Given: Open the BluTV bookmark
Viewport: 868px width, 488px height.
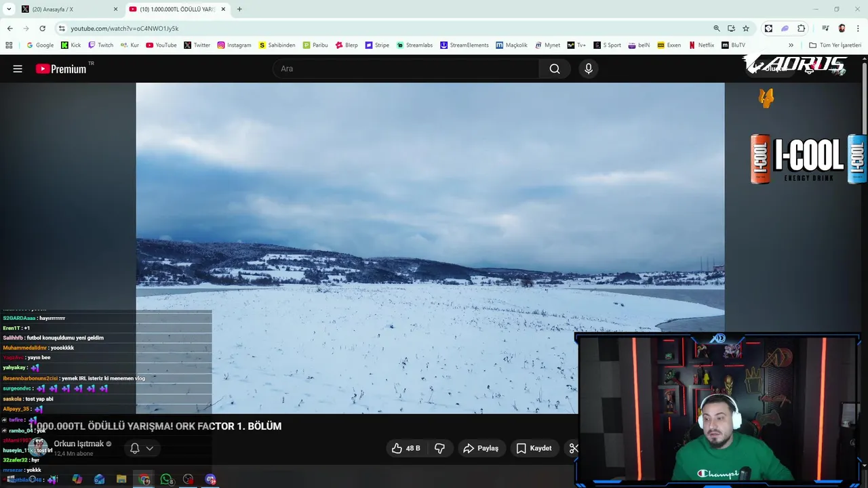Looking at the screenshot, I should [734, 45].
